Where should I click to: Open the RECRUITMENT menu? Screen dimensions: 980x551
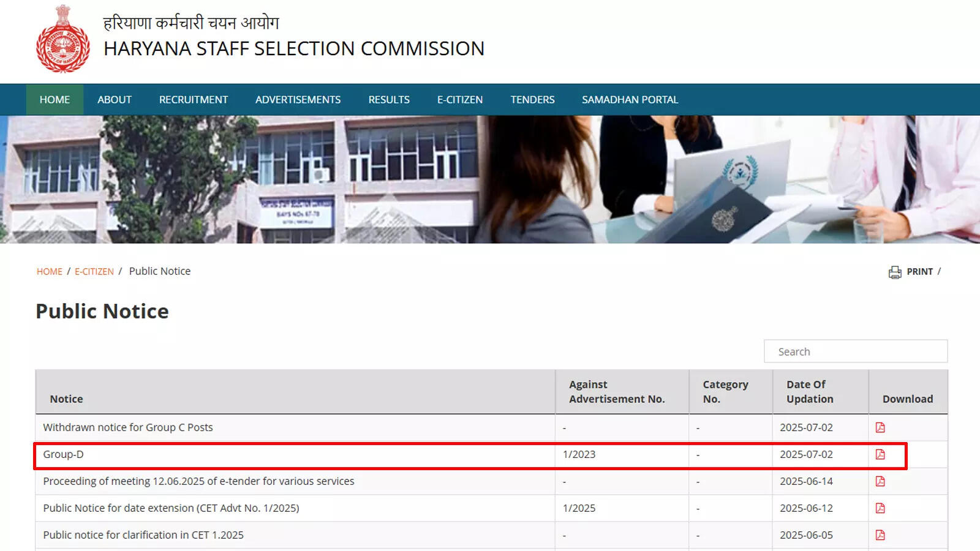(194, 100)
